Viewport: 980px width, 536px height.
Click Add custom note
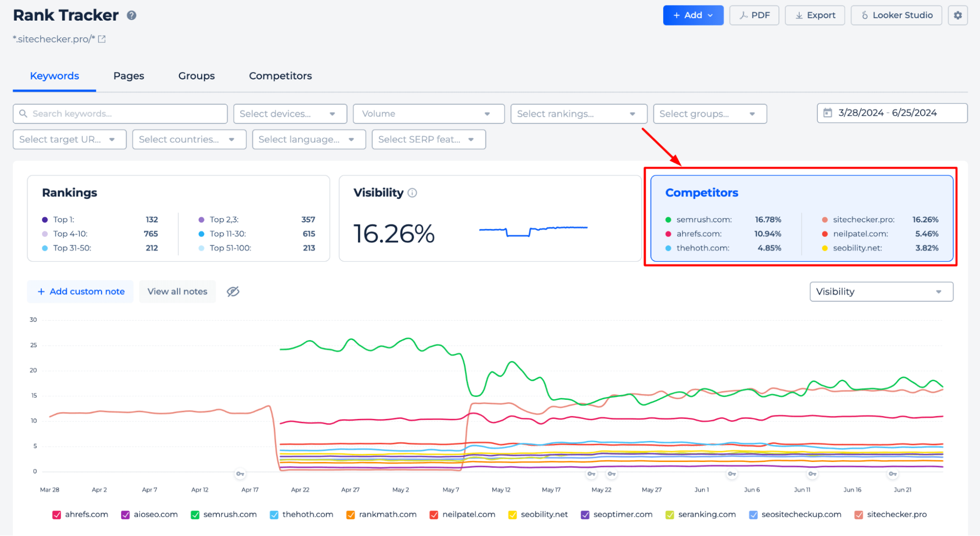pos(80,292)
